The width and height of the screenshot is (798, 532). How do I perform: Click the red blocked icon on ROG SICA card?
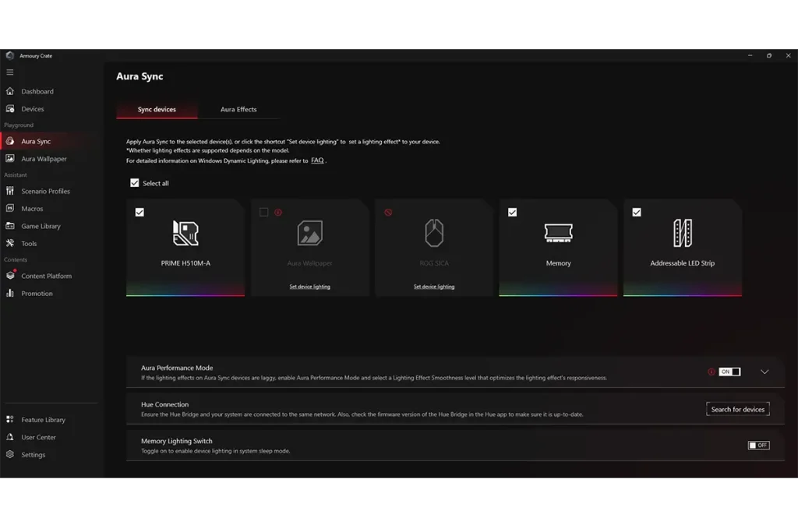pos(388,212)
